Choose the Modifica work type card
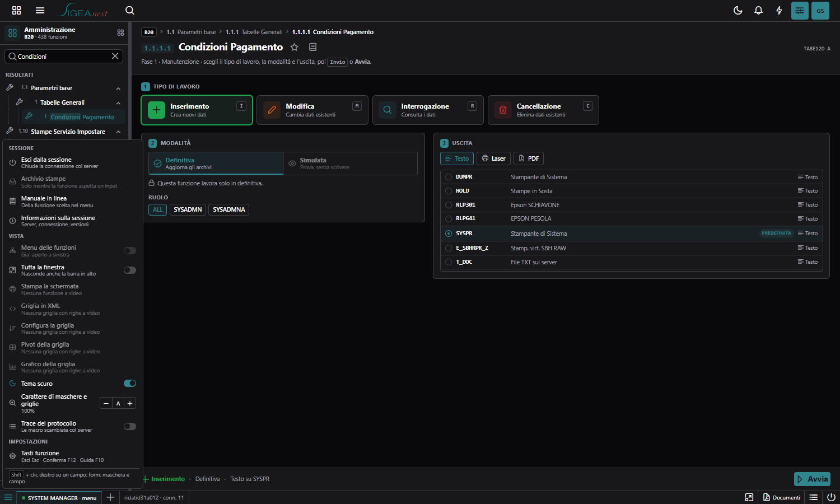840x504 pixels. [x=312, y=110]
